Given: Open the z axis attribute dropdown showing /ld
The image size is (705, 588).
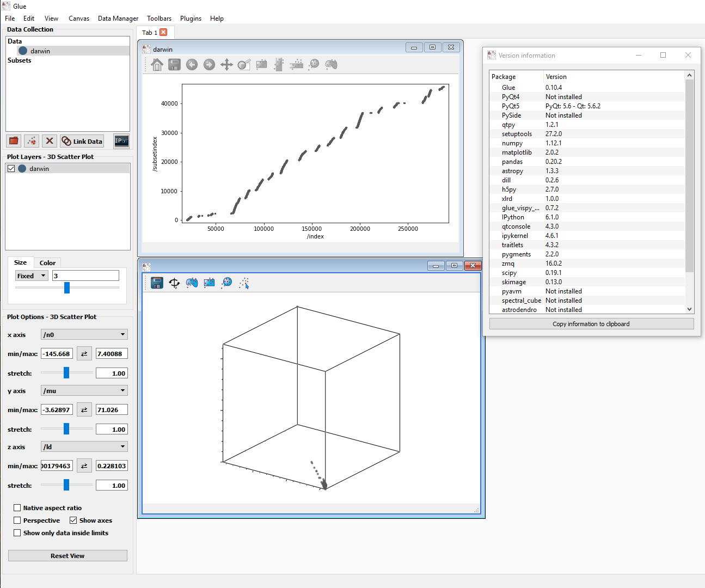Looking at the screenshot, I should click(83, 446).
